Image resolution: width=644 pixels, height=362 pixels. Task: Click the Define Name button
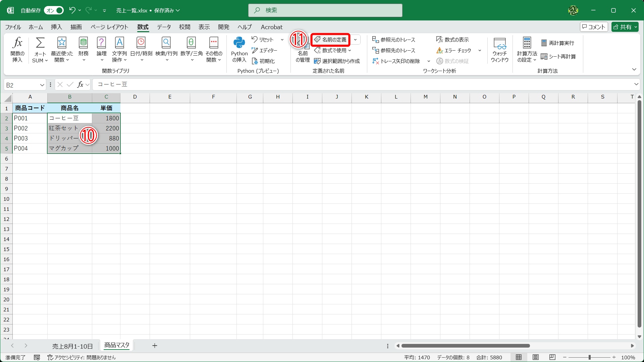tap(330, 40)
